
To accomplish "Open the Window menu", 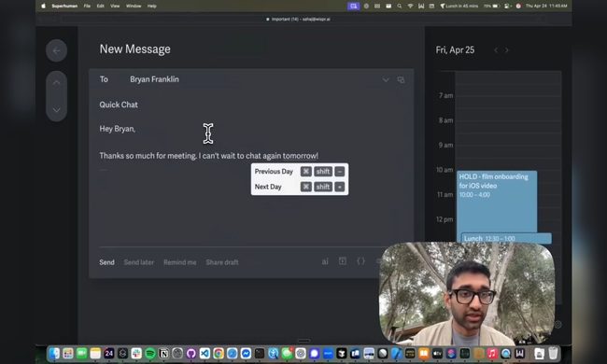I will (x=134, y=6).
